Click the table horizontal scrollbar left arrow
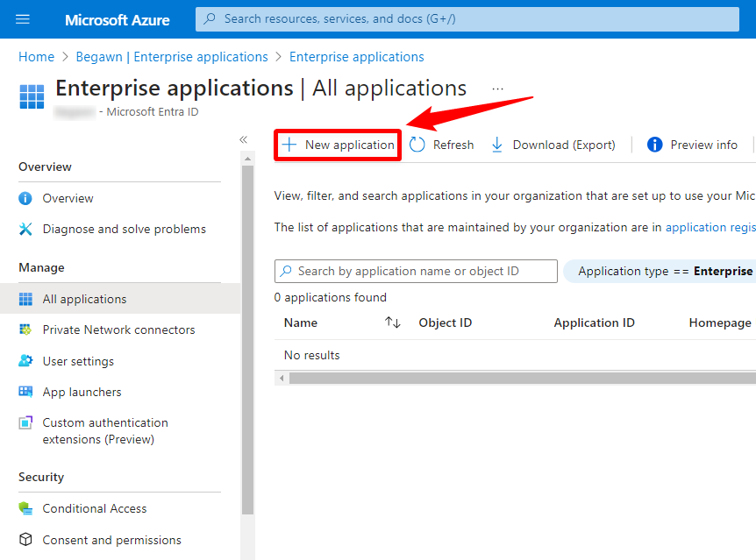The height and width of the screenshot is (560, 756). tap(282, 378)
